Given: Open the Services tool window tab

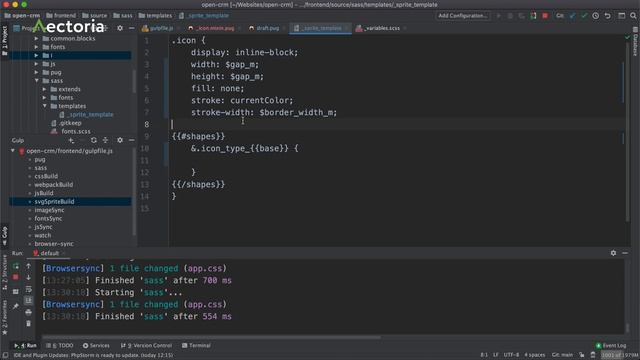Looking at the screenshot, I should 96,346.
